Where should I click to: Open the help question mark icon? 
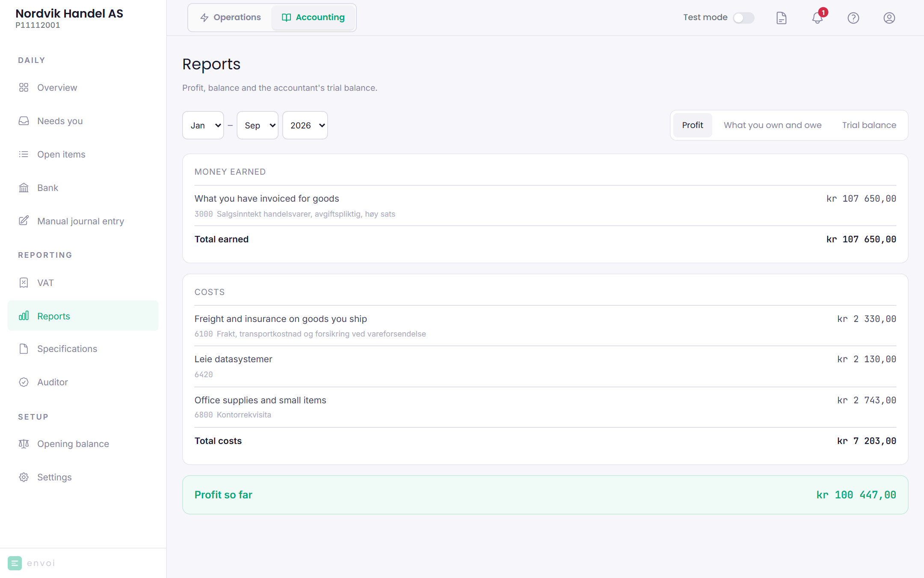[x=853, y=18]
